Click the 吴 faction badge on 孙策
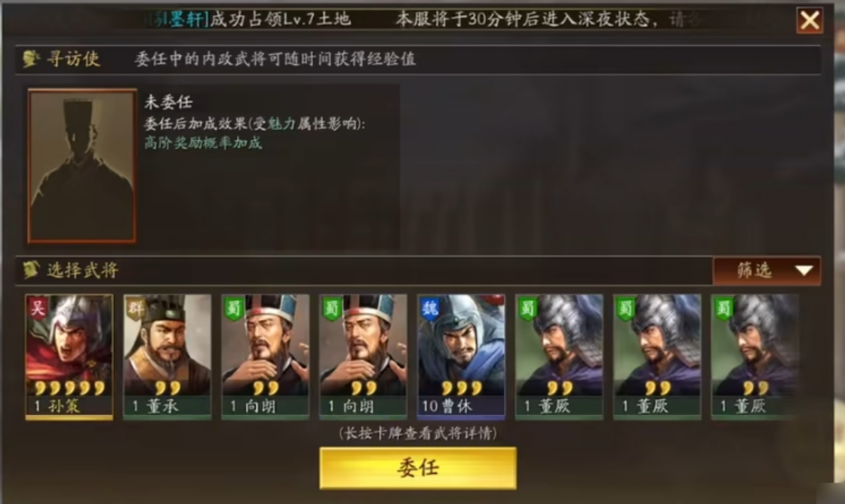This screenshot has width=845, height=504. coord(37,309)
